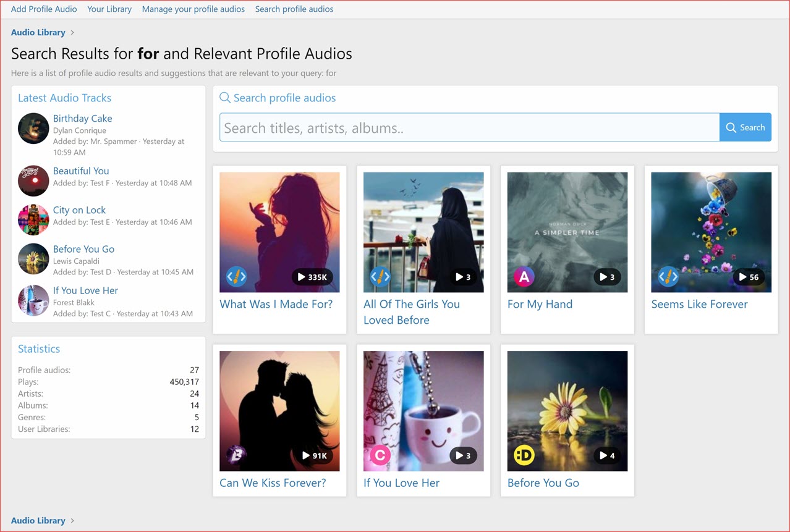The height and width of the screenshot is (532, 790).
Task: Open "Your Library" in the top navigation
Action: pyautogui.click(x=109, y=9)
